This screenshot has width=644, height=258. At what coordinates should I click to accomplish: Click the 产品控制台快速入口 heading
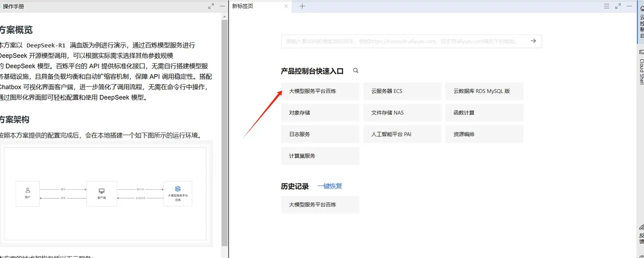pos(312,71)
